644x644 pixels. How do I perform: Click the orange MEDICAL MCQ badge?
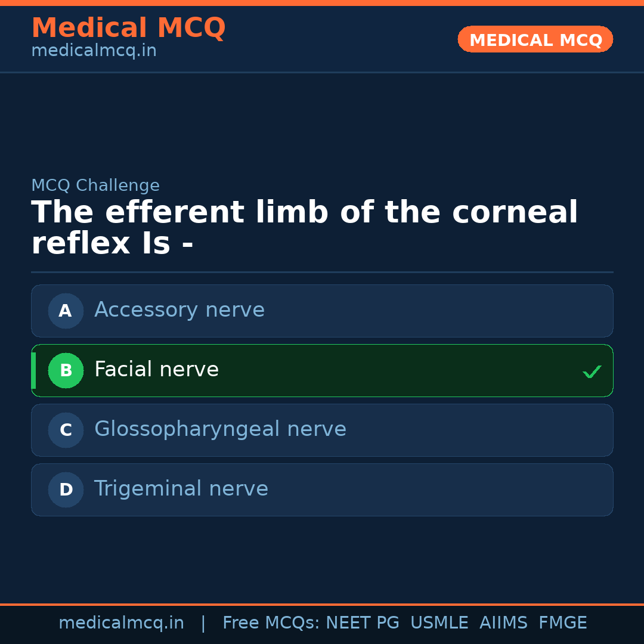tap(535, 40)
